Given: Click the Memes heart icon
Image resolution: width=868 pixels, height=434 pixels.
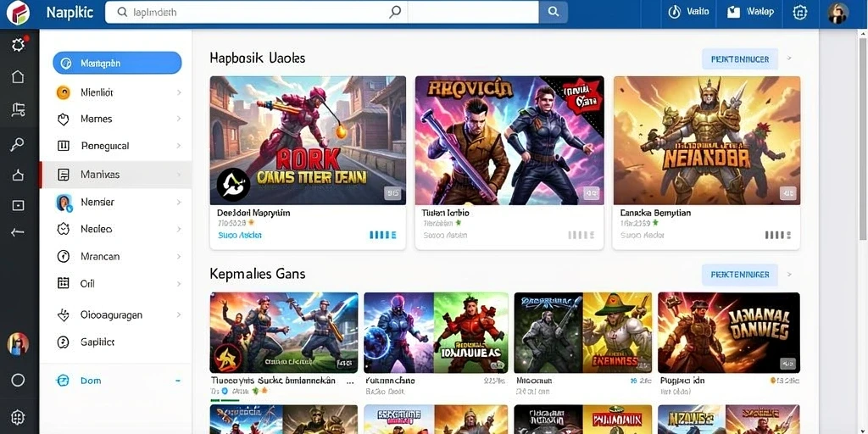Looking at the screenshot, I should pos(64,119).
